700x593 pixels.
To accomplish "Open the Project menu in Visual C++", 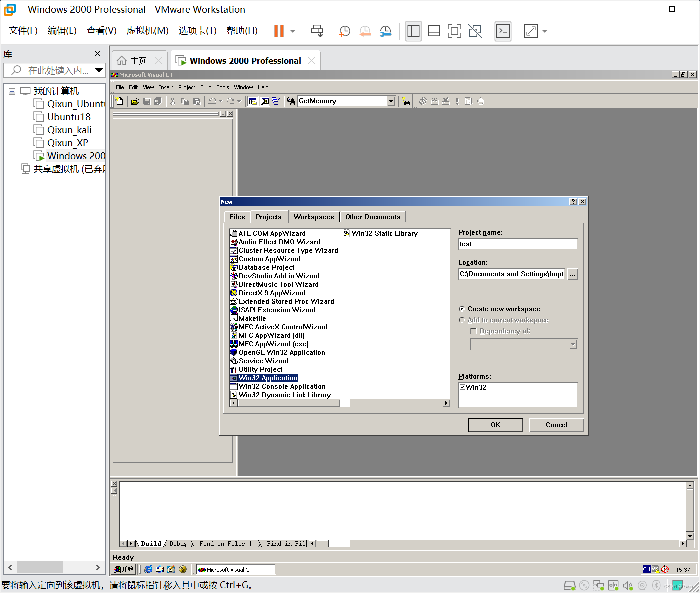I will point(187,87).
